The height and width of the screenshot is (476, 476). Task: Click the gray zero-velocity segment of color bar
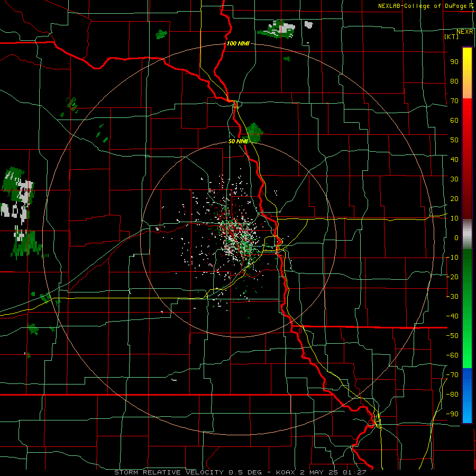[x=467, y=234]
